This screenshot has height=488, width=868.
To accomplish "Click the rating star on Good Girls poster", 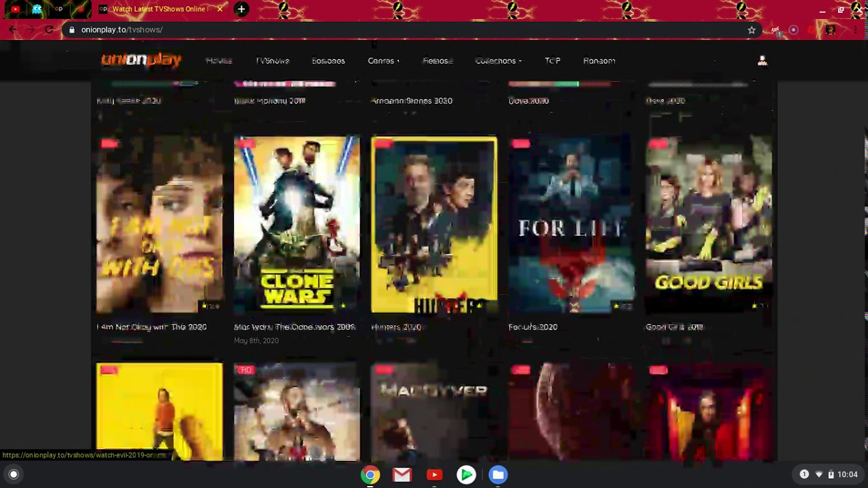I will tap(755, 306).
